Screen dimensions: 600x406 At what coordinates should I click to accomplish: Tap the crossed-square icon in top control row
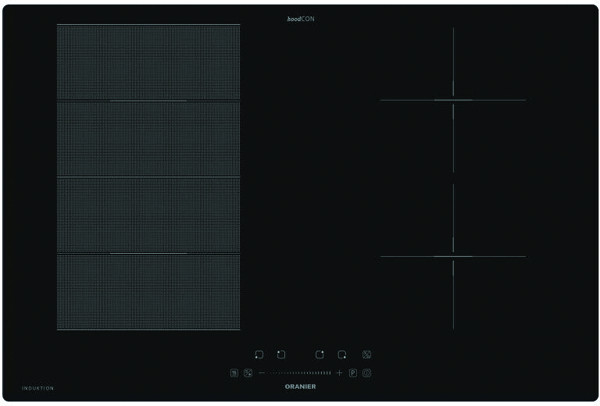pos(367,354)
